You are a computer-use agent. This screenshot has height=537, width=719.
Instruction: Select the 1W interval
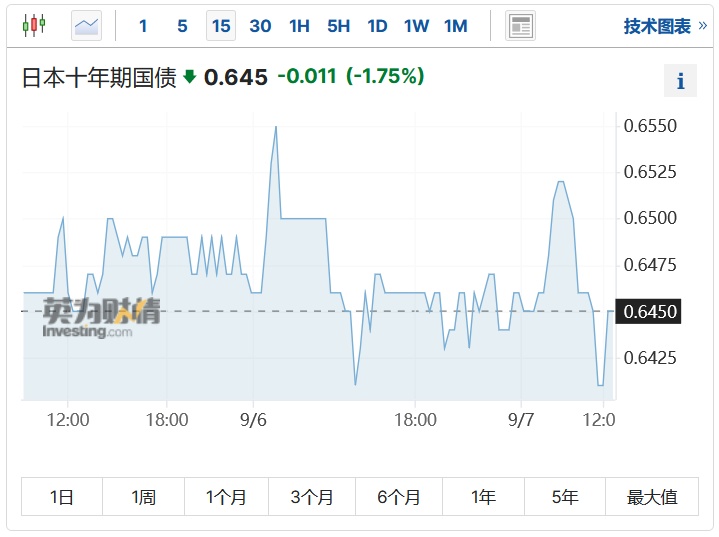pyautogui.click(x=416, y=26)
